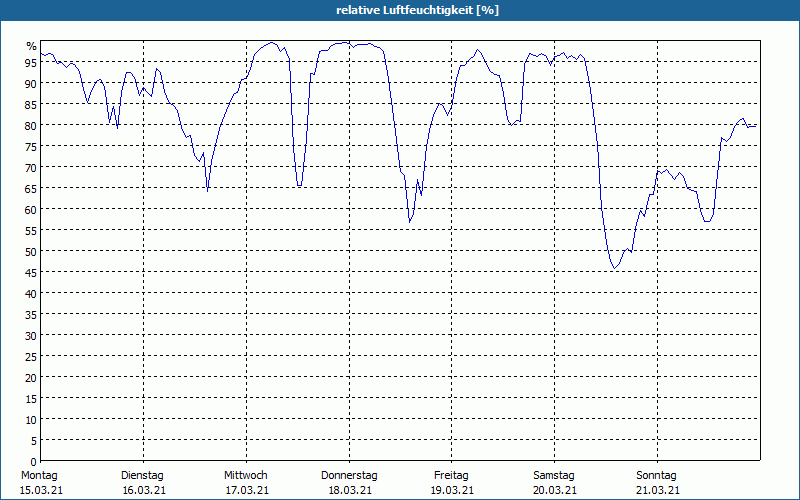Click the '17.03.21' date label

[x=247, y=490]
